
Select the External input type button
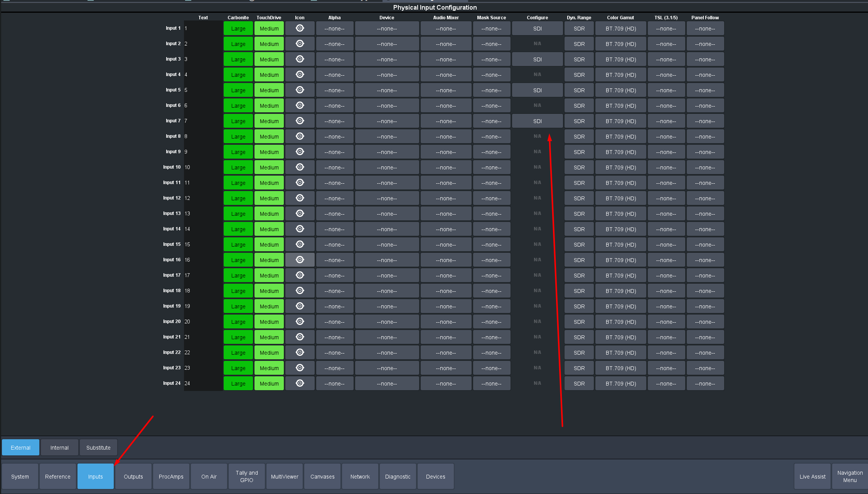(x=20, y=448)
